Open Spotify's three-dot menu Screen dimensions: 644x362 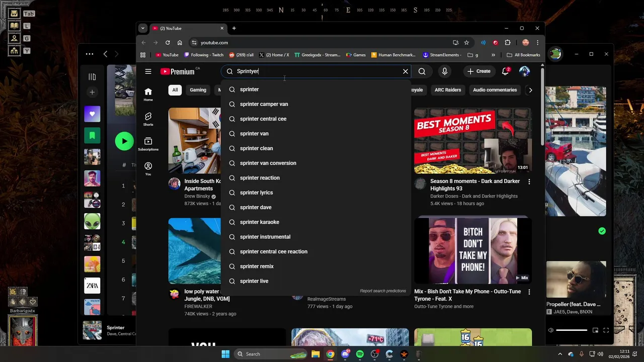[x=90, y=54]
